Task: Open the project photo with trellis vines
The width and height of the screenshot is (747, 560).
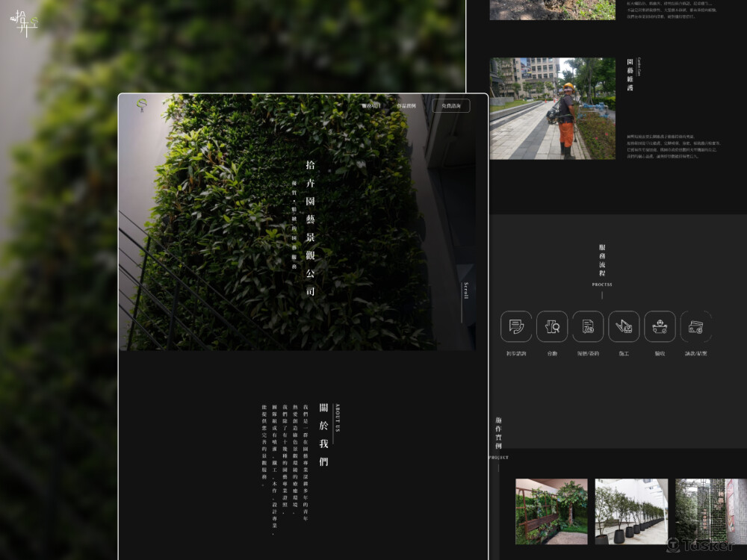Action: pyautogui.click(x=552, y=511)
